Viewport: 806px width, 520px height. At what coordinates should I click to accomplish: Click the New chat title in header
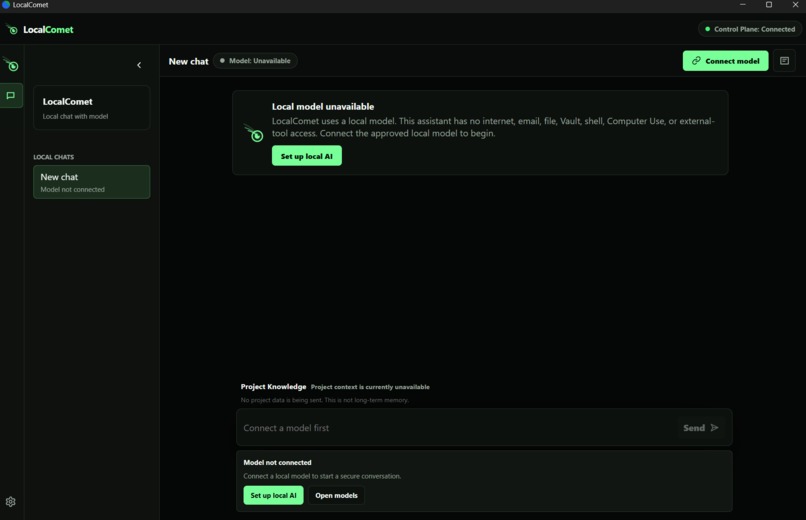pyautogui.click(x=189, y=61)
